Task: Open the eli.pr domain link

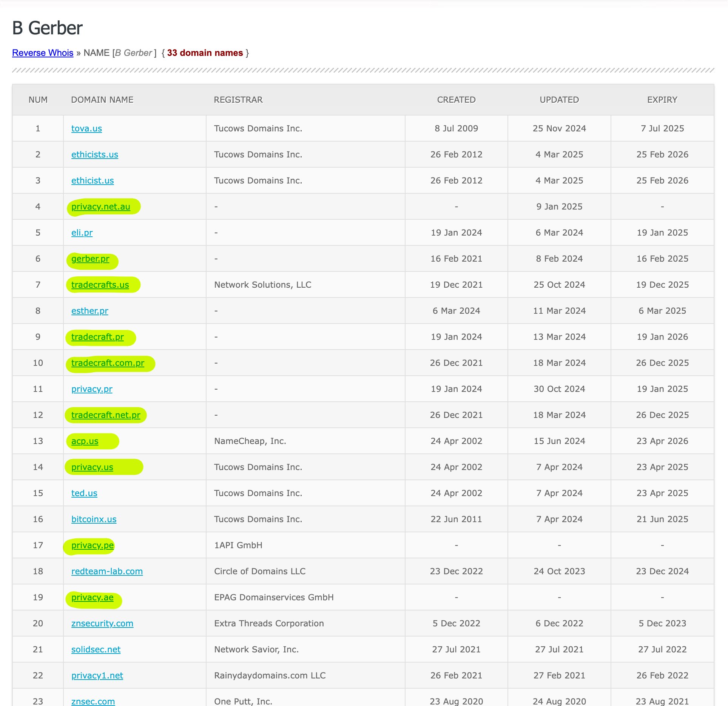Action: [82, 233]
